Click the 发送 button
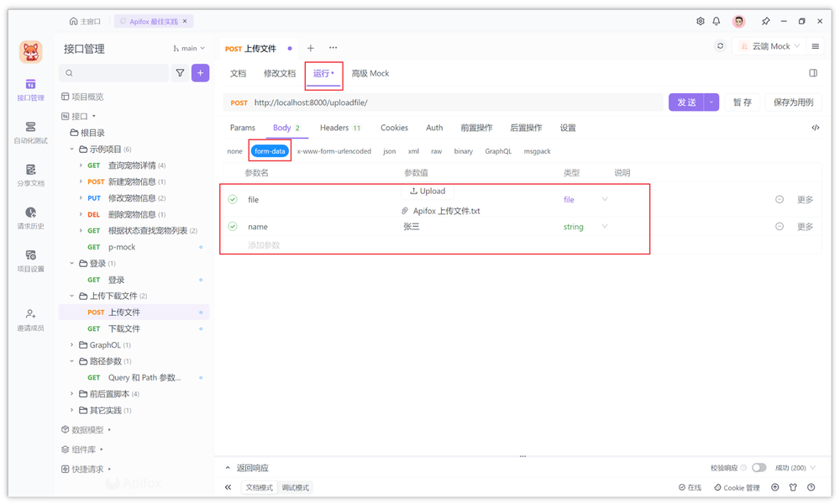Screen dimensions: 840x504 coord(686,102)
